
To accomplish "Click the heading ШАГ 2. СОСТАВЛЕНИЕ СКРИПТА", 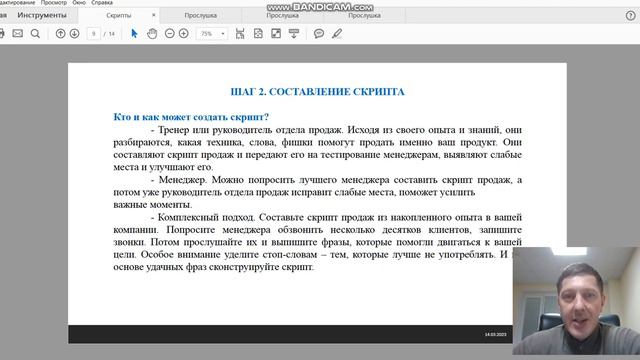I will [318, 91].
